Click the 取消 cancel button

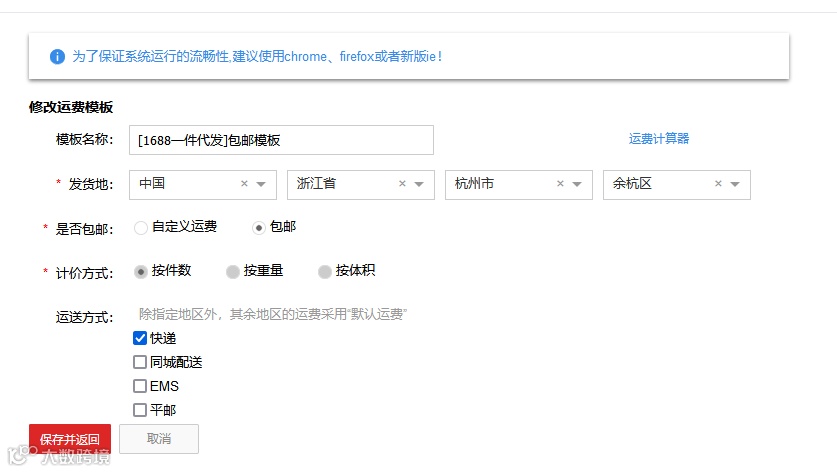coord(159,439)
